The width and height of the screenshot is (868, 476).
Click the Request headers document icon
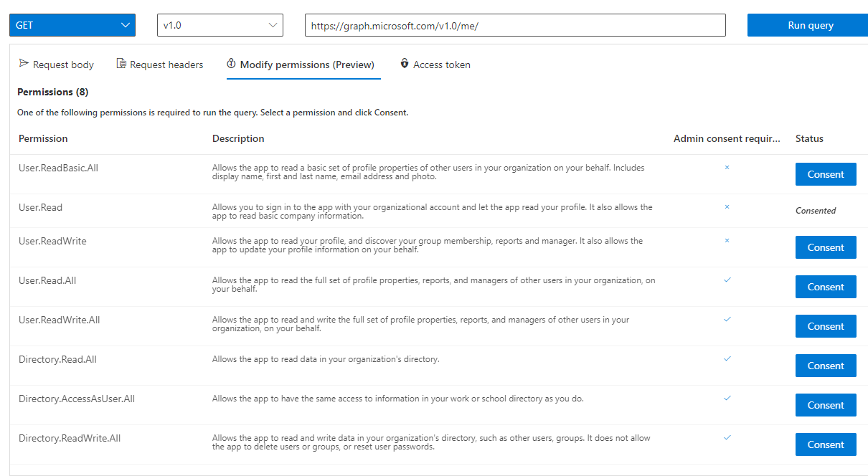(121, 64)
